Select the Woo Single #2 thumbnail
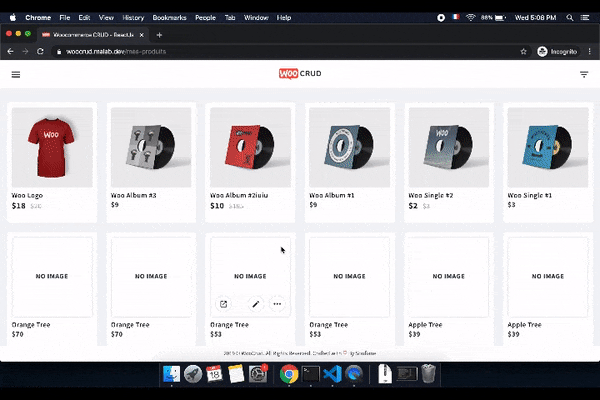The image size is (600, 400). [x=448, y=147]
